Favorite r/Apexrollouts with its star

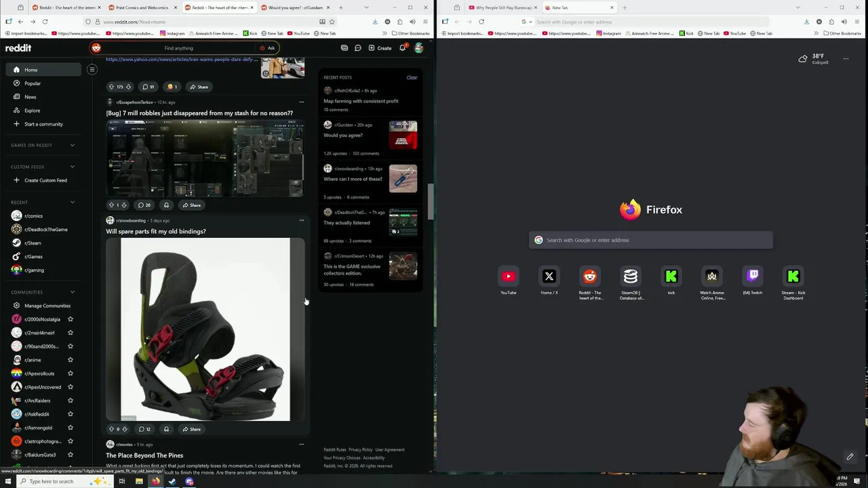[71, 373]
